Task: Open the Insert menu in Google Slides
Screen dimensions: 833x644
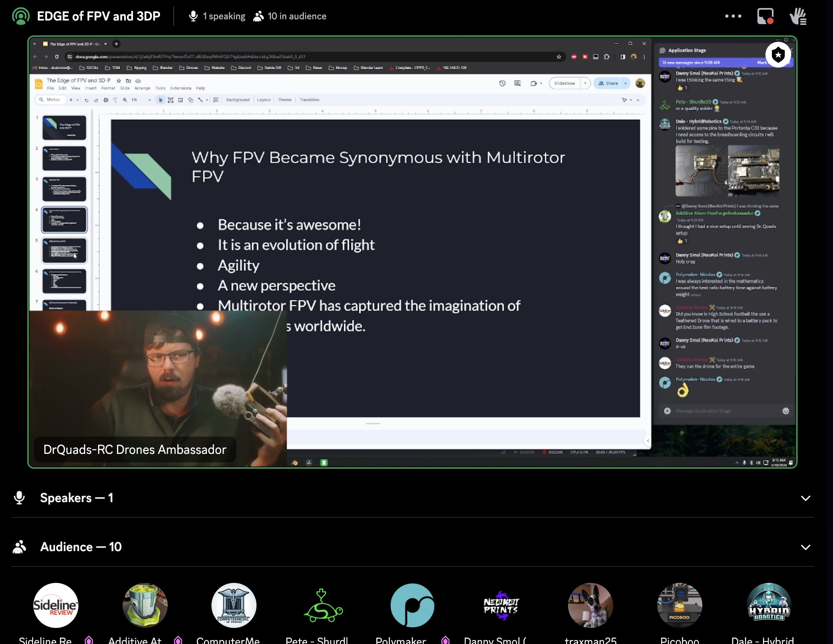Action: pos(90,88)
